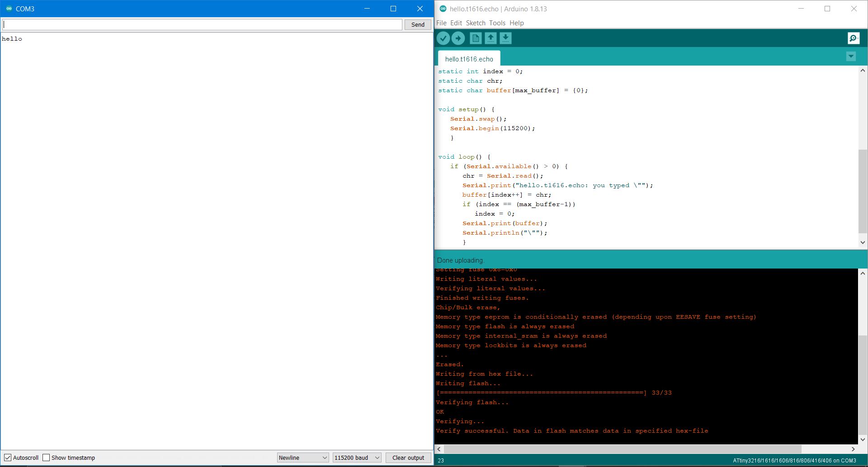Enable the Show timestamp checkbox

(x=46, y=458)
